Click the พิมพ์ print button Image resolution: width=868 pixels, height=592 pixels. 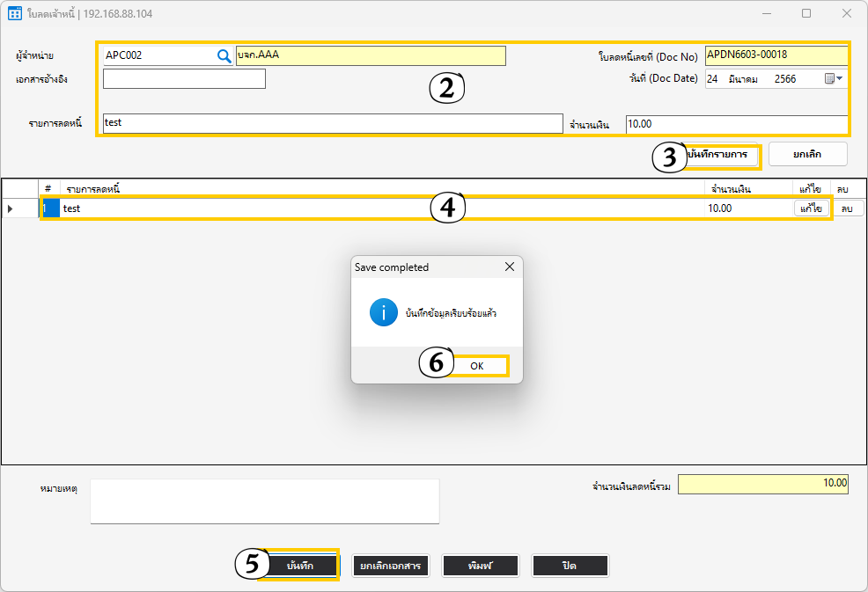click(480, 566)
